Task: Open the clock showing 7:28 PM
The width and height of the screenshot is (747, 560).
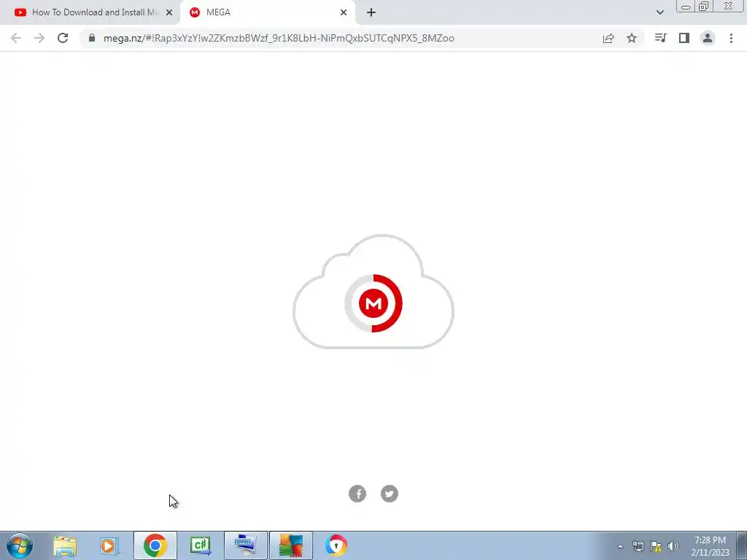Action: coord(710,546)
